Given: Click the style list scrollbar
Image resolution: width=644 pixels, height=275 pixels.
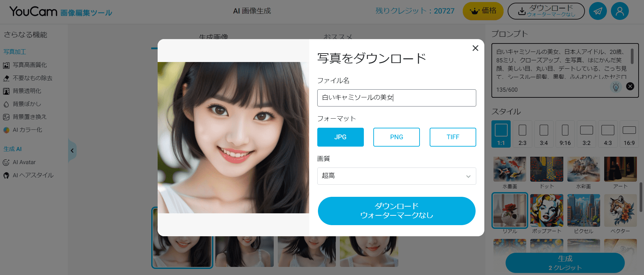Looking at the screenshot, I should [x=641, y=197].
